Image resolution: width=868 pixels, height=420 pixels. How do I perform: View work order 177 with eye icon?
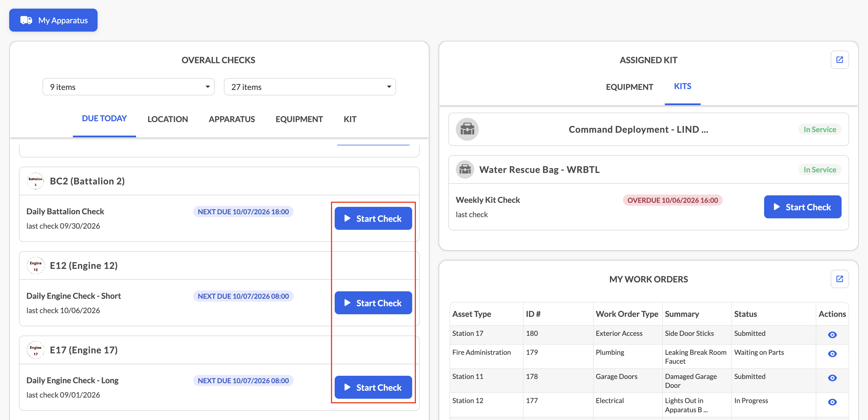pos(832,402)
